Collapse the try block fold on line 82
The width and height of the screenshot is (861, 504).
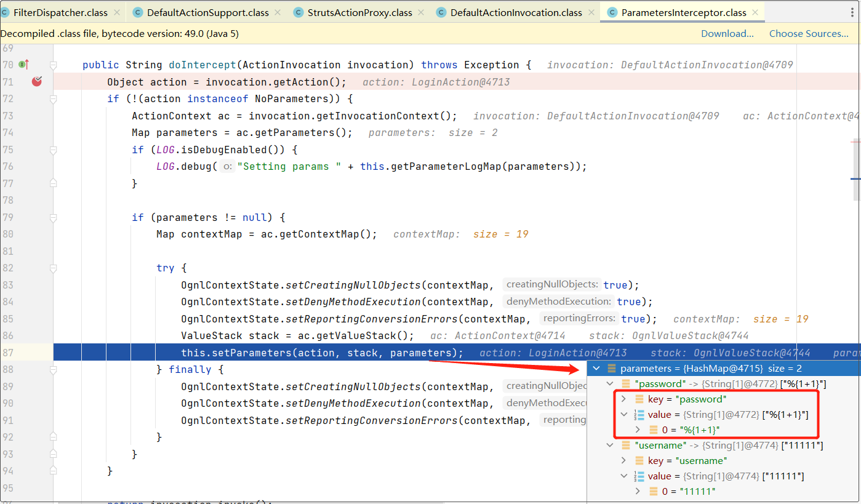point(54,268)
